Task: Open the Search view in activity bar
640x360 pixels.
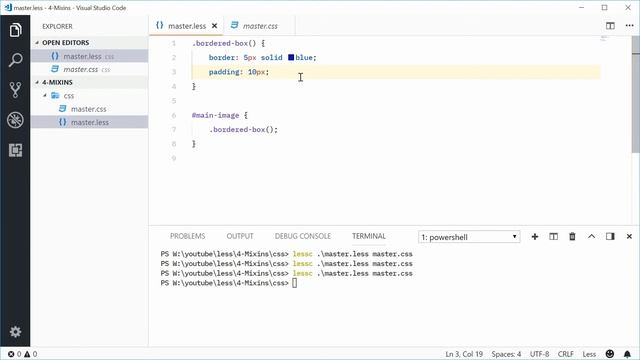Action: [x=15, y=60]
